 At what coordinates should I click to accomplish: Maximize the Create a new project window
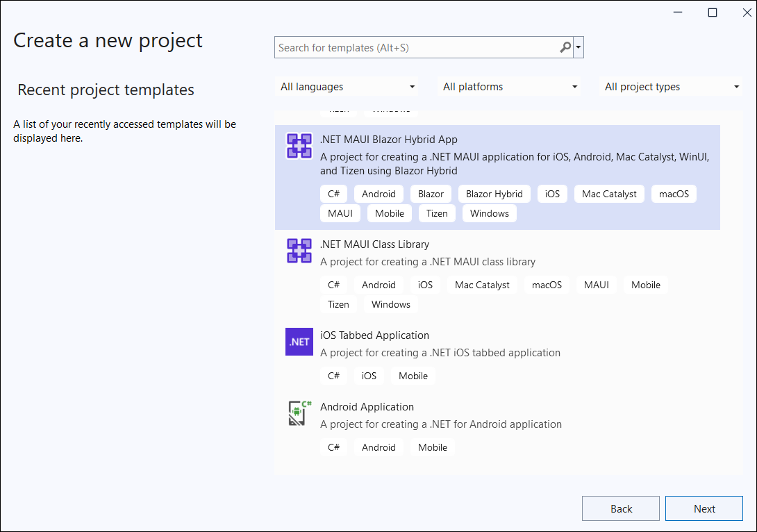(713, 13)
